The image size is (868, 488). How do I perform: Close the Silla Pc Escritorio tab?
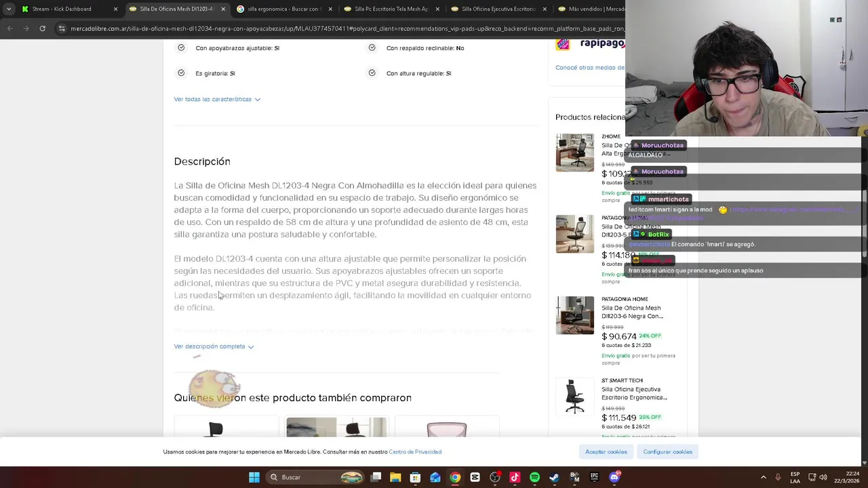pyautogui.click(x=437, y=9)
